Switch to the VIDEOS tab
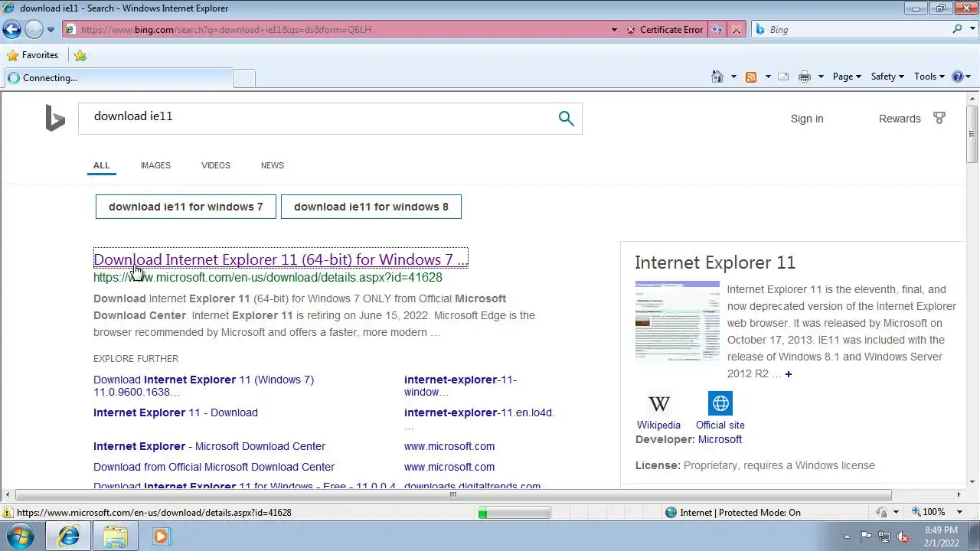This screenshot has width=980, height=551. 215,165
